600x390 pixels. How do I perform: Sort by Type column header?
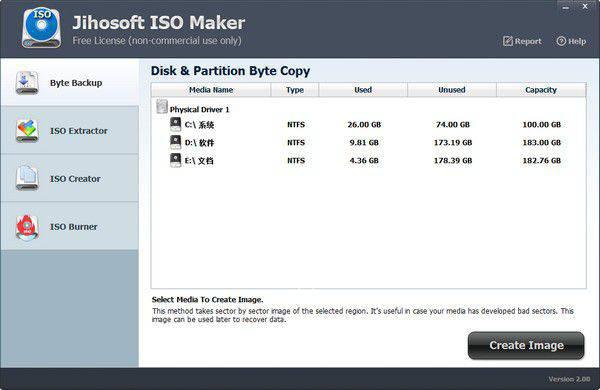click(295, 90)
